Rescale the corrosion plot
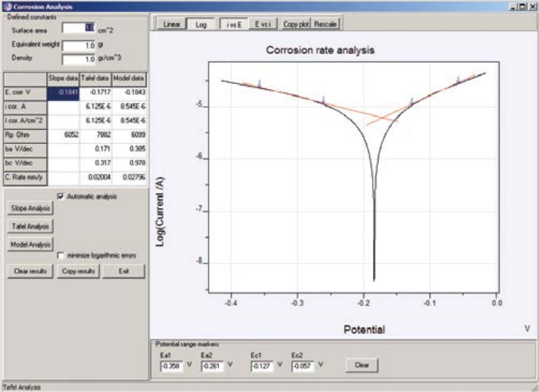The width and height of the screenshot is (539, 392). click(x=325, y=24)
